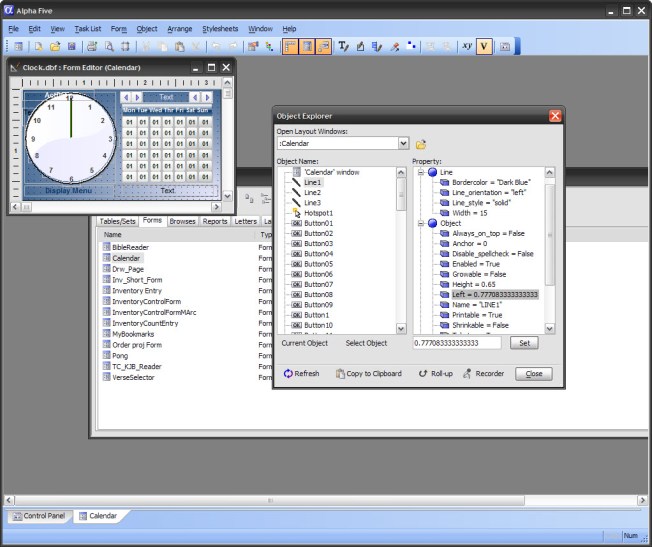Switch to the Tables/Sets tab
The image size is (652, 547).
click(x=117, y=221)
